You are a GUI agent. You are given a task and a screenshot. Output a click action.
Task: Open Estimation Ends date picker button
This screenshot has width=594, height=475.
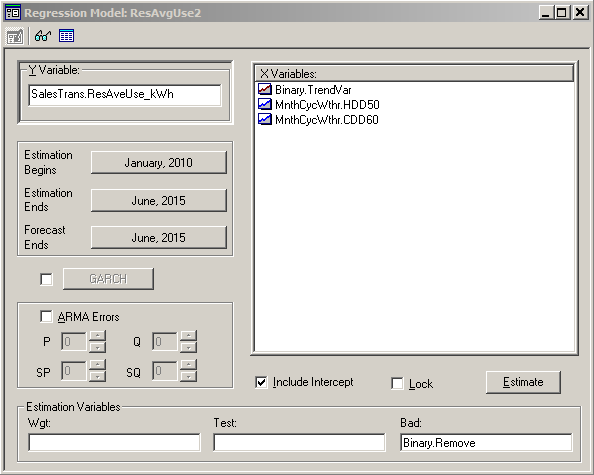click(159, 200)
